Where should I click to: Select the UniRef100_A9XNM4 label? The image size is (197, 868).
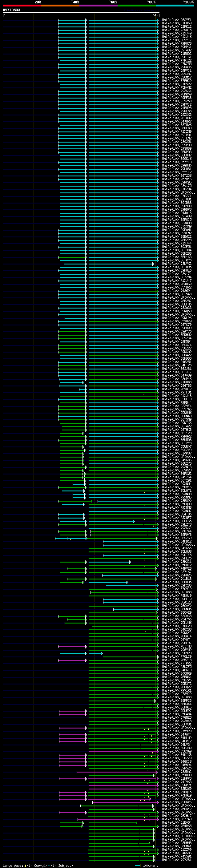click(x=177, y=484)
